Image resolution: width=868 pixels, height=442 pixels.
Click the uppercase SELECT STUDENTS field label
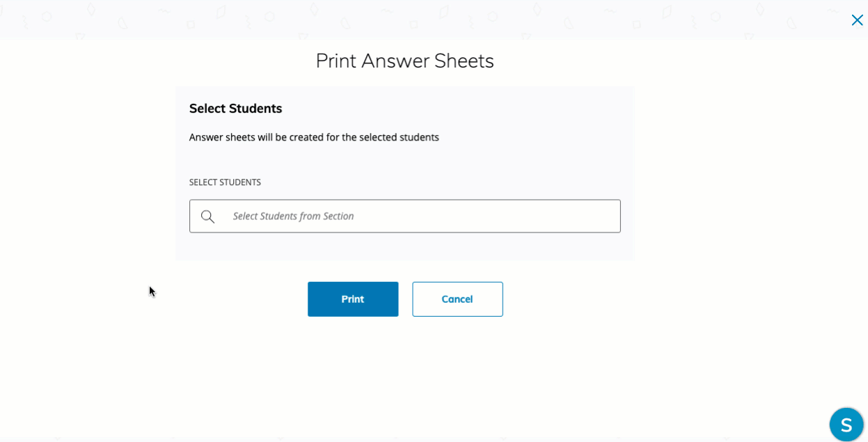[x=225, y=182]
